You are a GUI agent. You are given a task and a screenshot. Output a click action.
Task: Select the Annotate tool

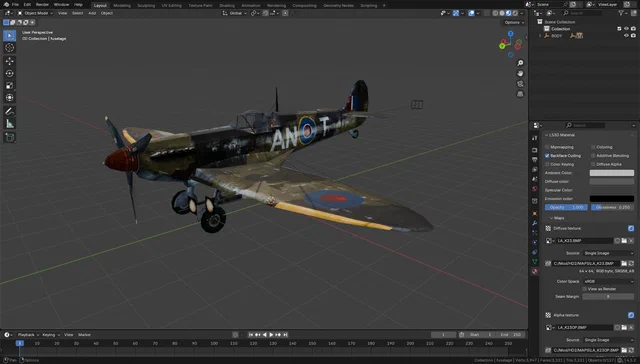click(x=9, y=111)
